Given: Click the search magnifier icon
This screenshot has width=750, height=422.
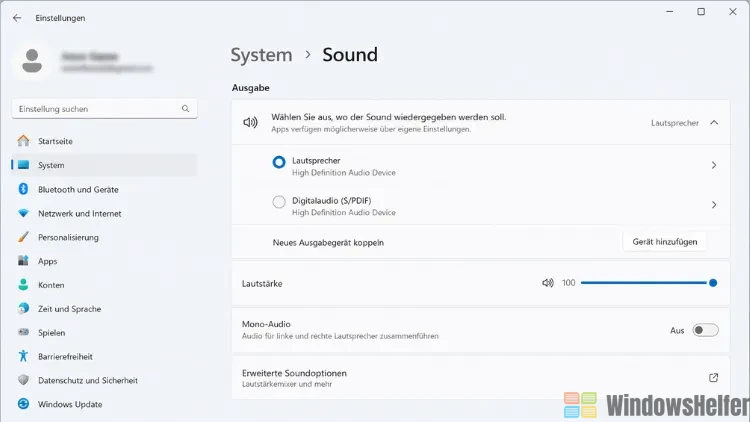Looking at the screenshot, I should (x=186, y=109).
